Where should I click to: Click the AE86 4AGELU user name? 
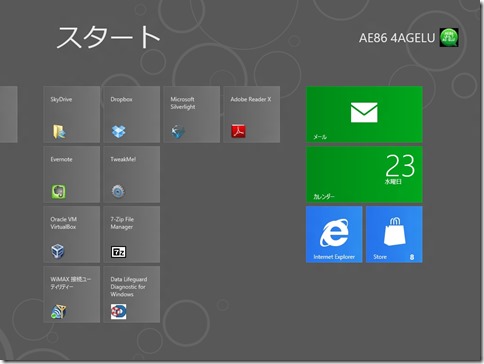pyautogui.click(x=397, y=38)
